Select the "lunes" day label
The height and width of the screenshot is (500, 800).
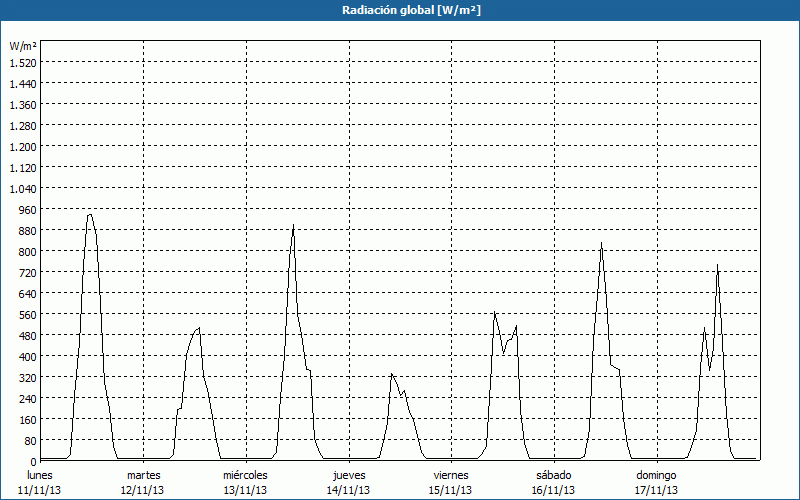pyautogui.click(x=40, y=475)
